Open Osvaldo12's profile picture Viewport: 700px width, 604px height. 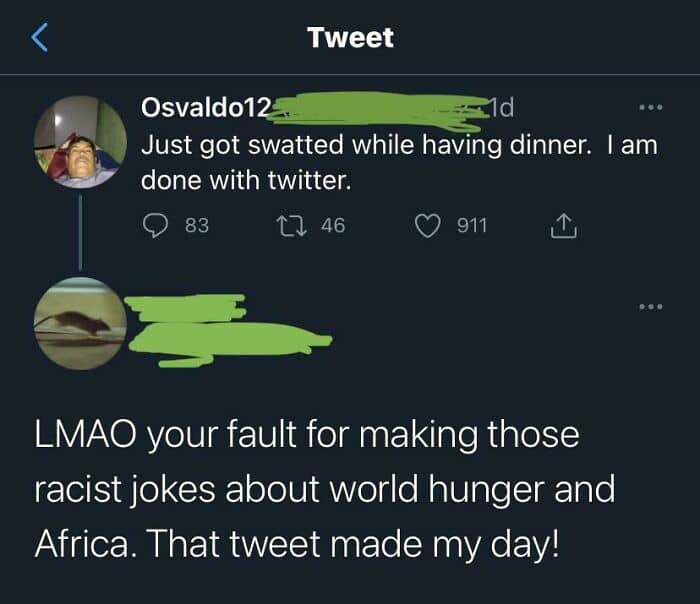pyautogui.click(x=80, y=142)
